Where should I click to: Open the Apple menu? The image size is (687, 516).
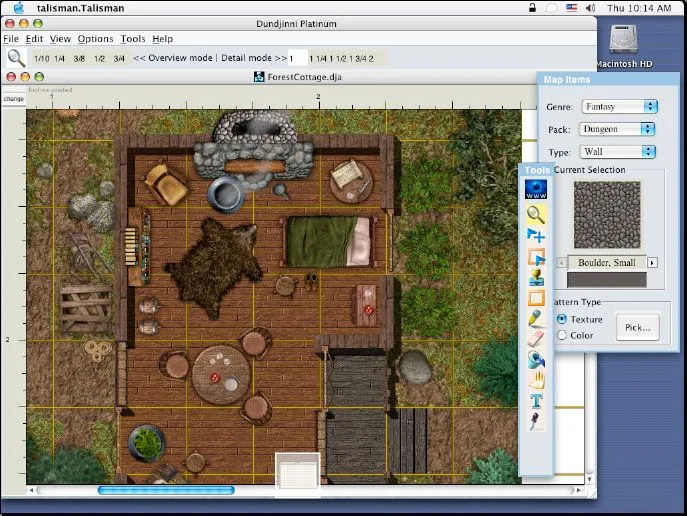click(x=19, y=8)
